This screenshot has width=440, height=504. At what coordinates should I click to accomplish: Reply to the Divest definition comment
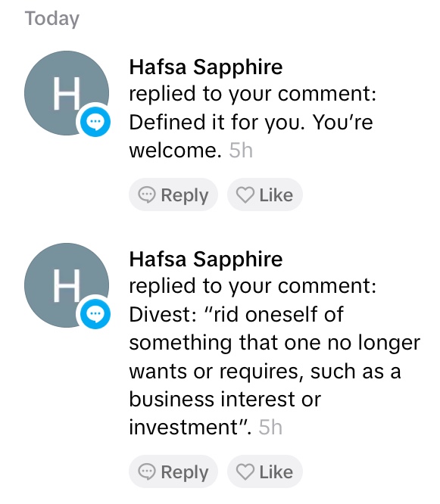pyautogui.click(x=173, y=472)
